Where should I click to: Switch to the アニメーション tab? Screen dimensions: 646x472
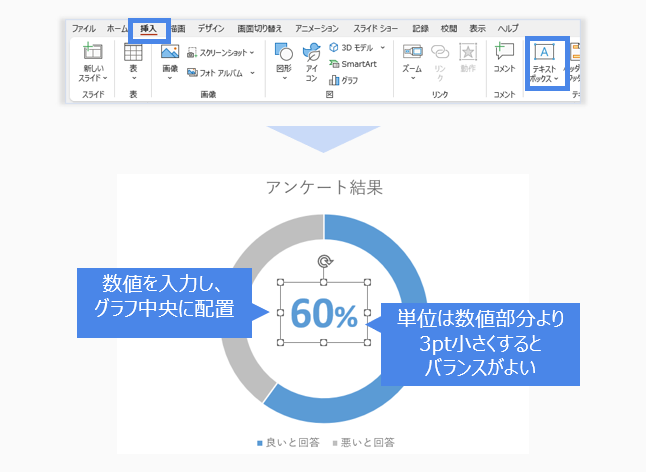(x=318, y=28)
